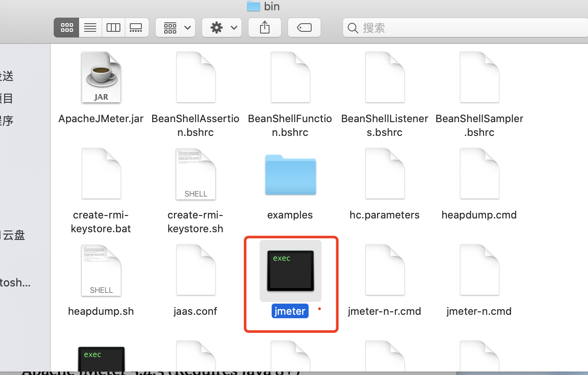The image size is (588, 375).
Task: Select heapdump.sh shell script icon
Action: 101,270
